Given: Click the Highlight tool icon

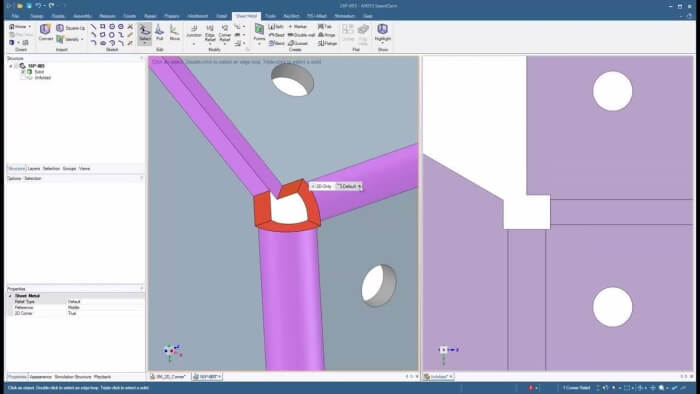Looking at the screenshot, I should (x=383, y=29).
